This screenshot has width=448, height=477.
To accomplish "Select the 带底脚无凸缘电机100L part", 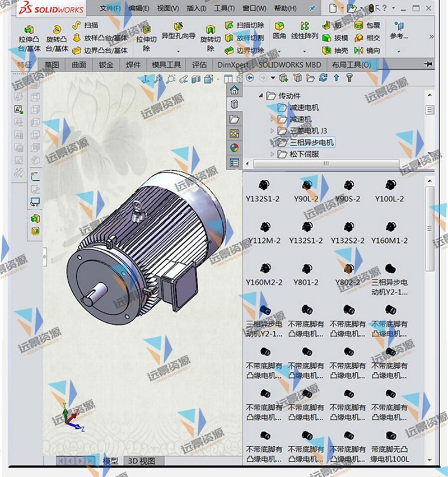I will 390,447.
